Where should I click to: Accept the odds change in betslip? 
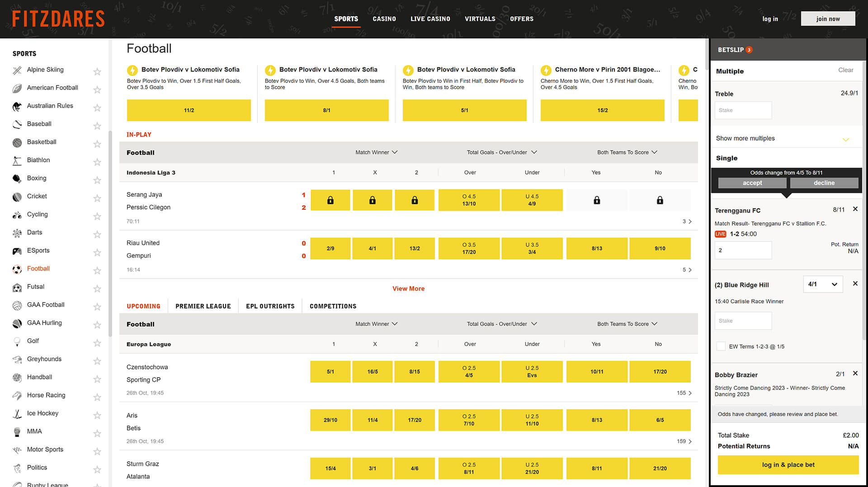click(x=752, y=183)
